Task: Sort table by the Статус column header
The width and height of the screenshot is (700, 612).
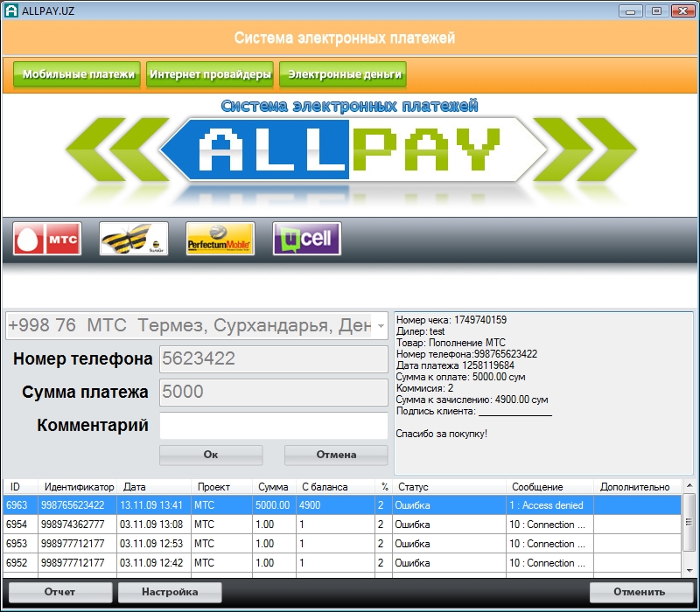Action: (448, 487)
